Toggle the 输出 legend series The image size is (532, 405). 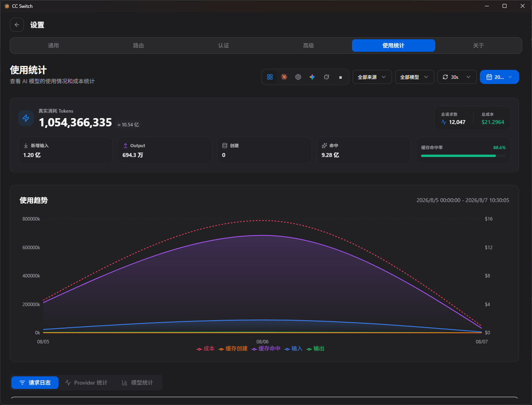coord(315,348)
